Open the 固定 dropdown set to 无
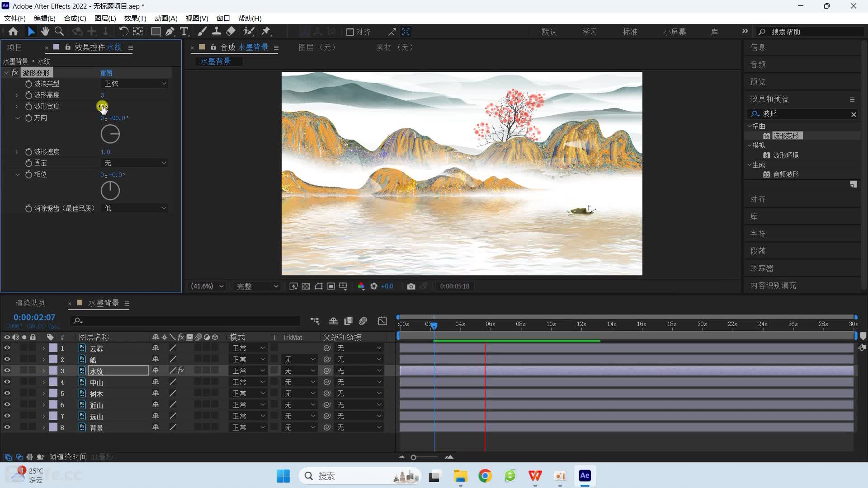 [135, 163]
